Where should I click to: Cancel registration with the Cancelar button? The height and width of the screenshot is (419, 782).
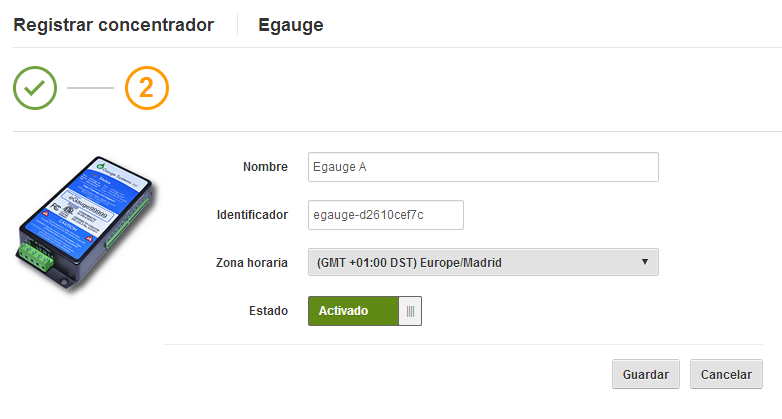[x=726, y=374]
